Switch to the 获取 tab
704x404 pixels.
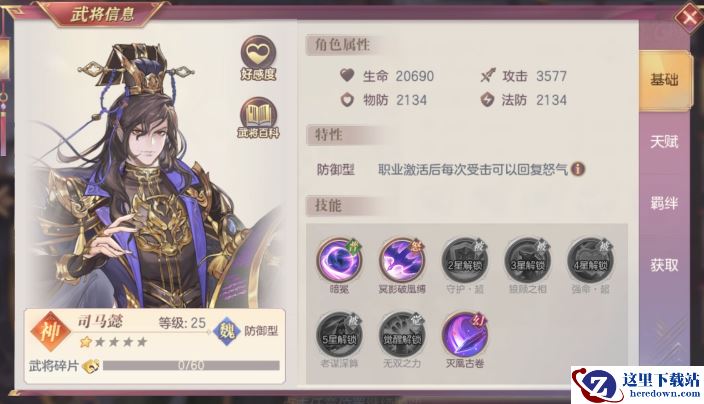pyautogui.click(x=664, y=265)
